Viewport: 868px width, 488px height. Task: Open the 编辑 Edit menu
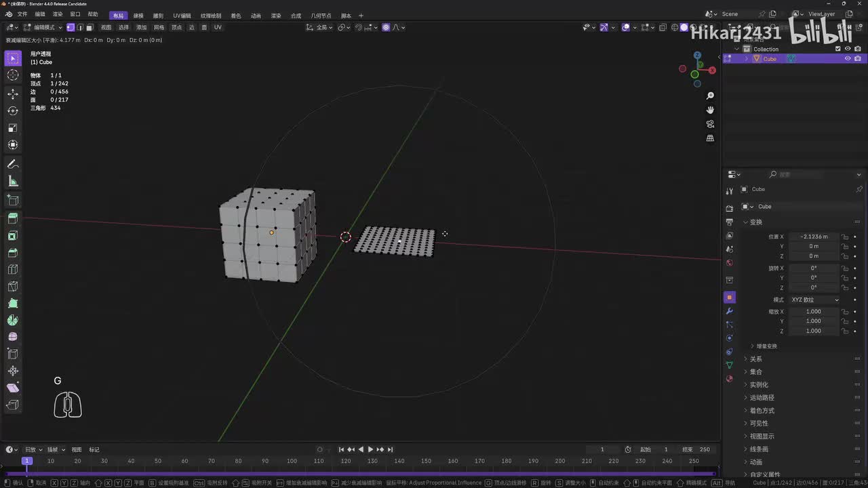(40, 15)
